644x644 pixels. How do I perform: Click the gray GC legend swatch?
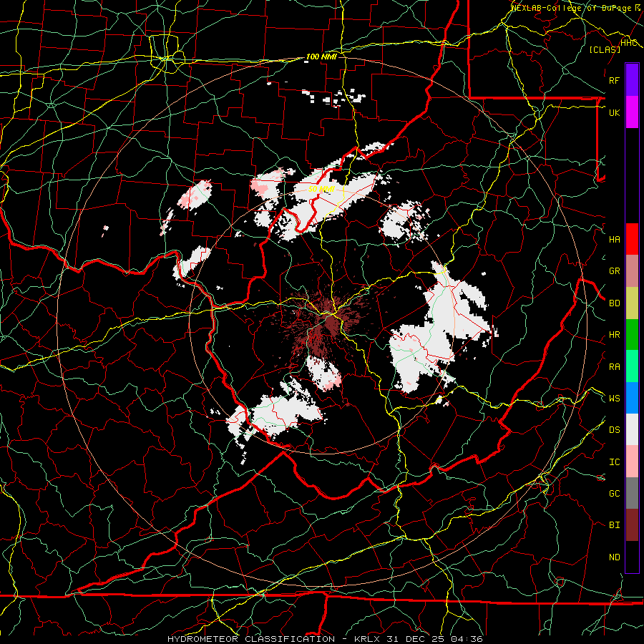coord(632,493)
